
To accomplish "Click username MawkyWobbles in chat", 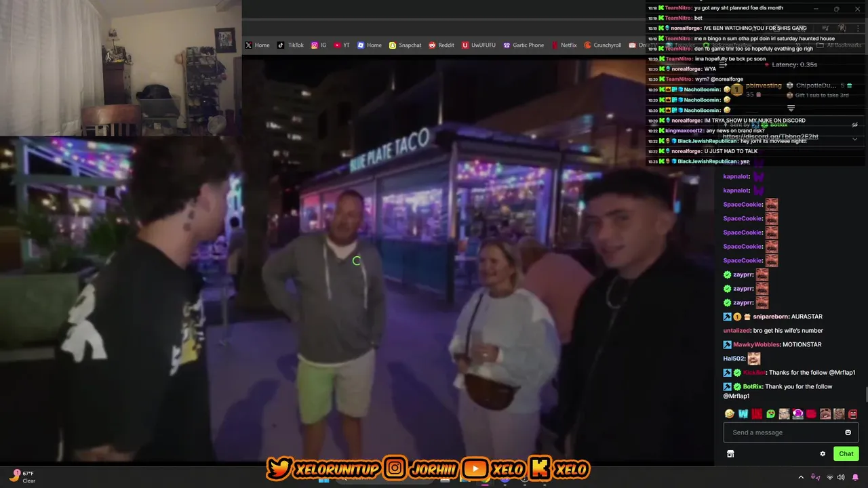I will tap(757, 344).
